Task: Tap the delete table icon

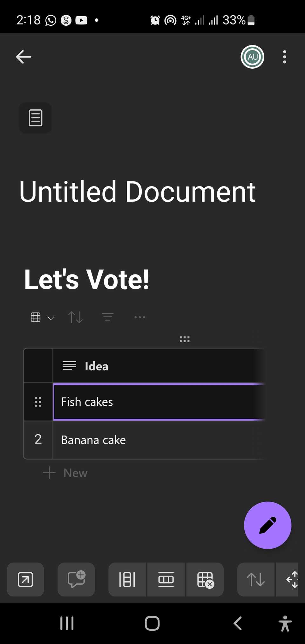Action: pos(205,580)
